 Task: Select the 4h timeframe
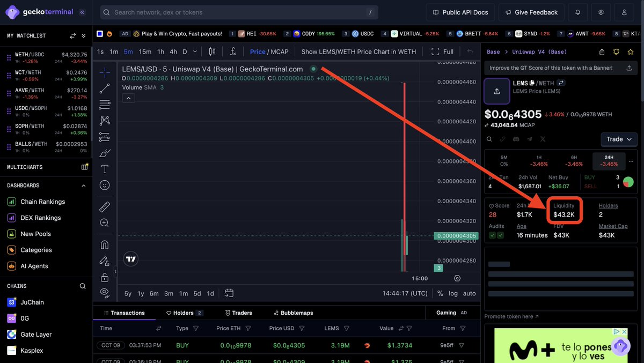[173, 51]
